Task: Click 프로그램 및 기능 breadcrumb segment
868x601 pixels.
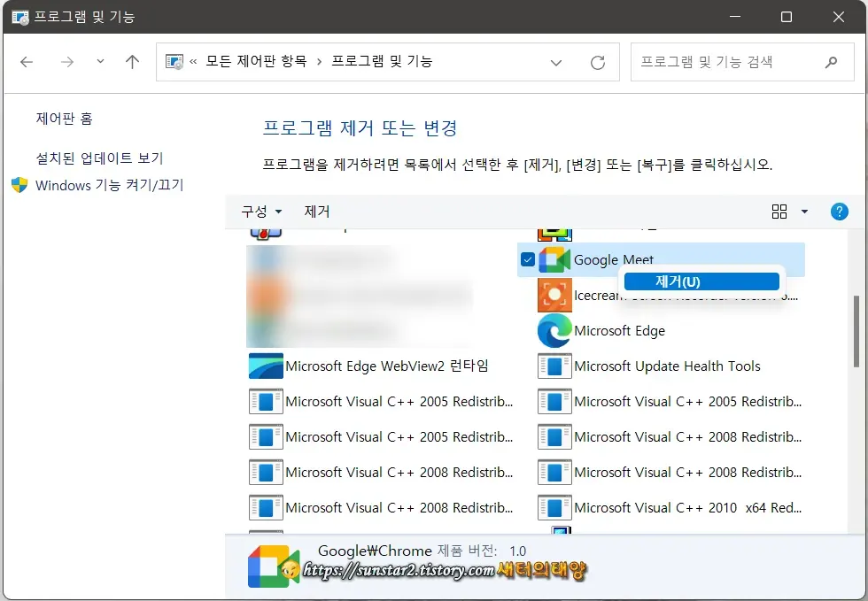Action: point(382,61)
